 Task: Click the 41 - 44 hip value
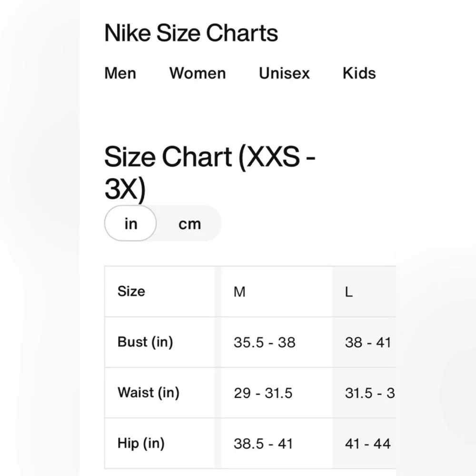tap(367, 444)
